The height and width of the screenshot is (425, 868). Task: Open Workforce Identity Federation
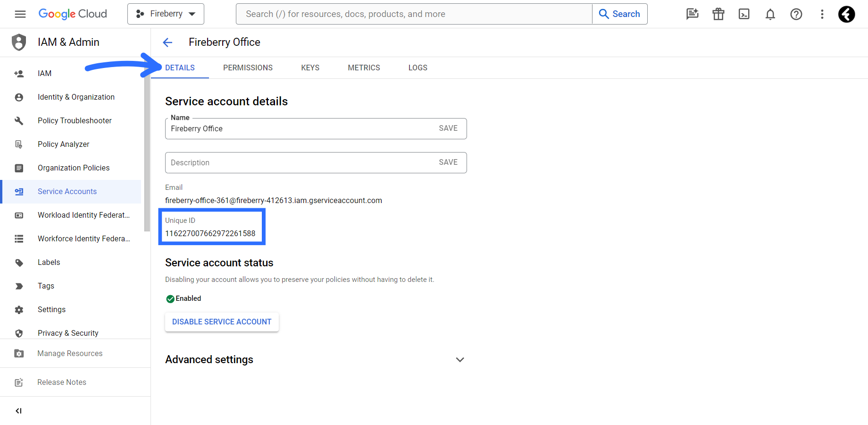[71, 238]
